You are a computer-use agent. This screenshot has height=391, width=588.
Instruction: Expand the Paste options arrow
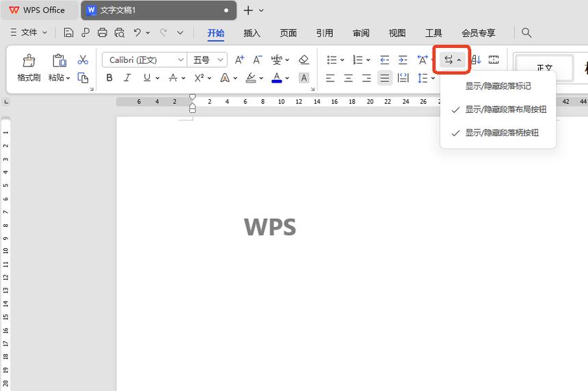(x=68, y=79)
